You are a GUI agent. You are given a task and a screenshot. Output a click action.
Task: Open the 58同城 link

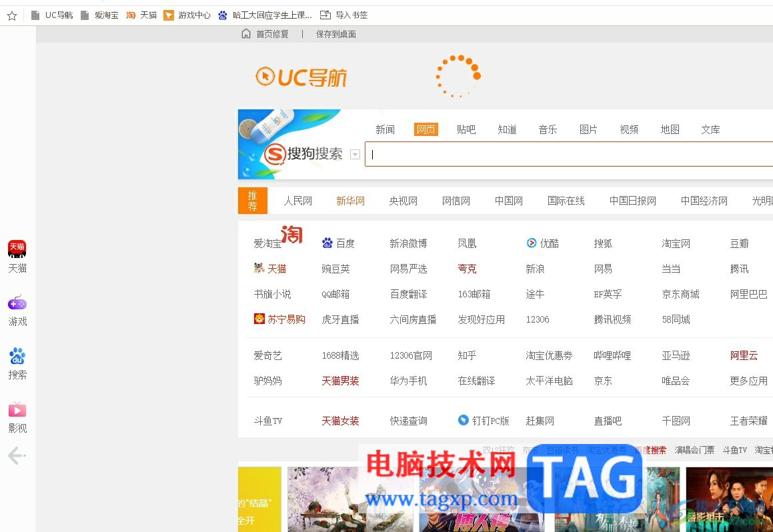click(676, 320)
